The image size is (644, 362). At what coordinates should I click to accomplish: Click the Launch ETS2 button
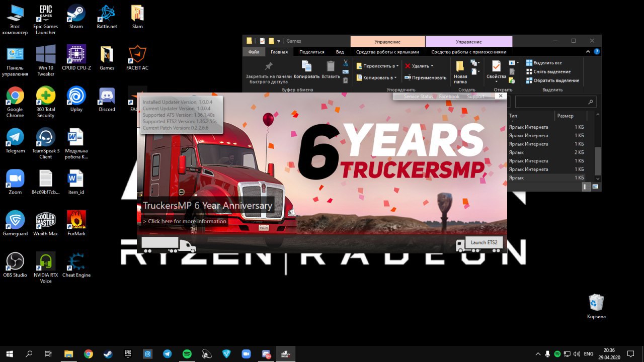[x=484, y=242]
